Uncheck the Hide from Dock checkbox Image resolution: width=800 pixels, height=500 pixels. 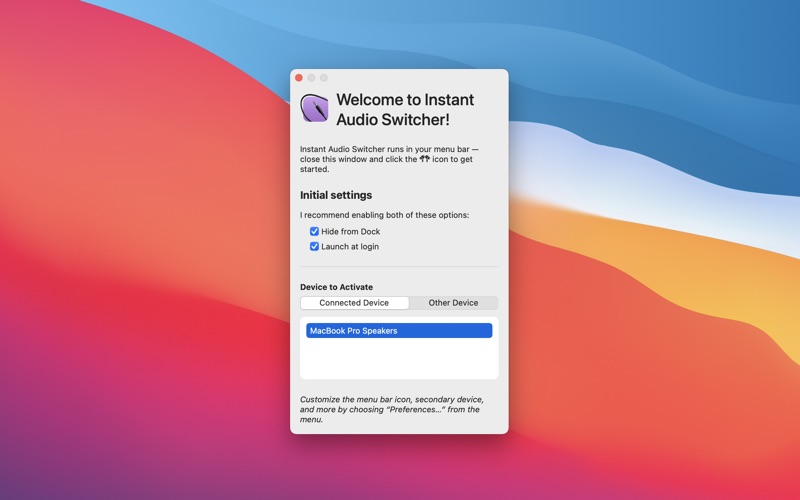[314, 231]
